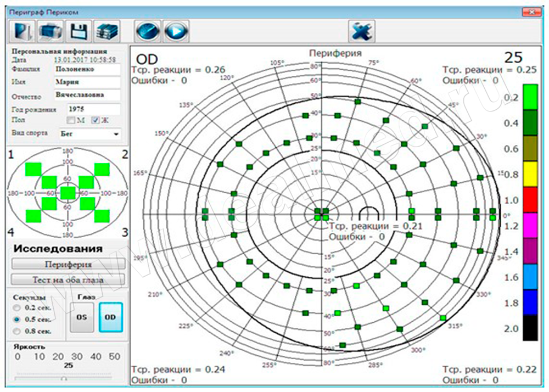The width and height of the screenshot is (549, 392).
Task: Click the Тест на оба глаза button
Action: [68, 279]
